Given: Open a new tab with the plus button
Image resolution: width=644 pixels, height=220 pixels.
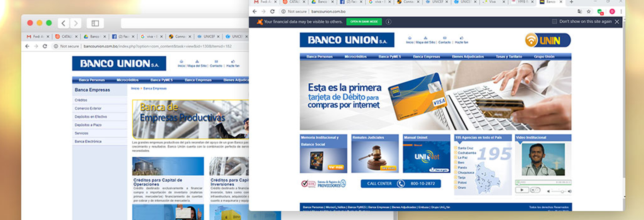Looking at the screenshot, I should 571,2.
